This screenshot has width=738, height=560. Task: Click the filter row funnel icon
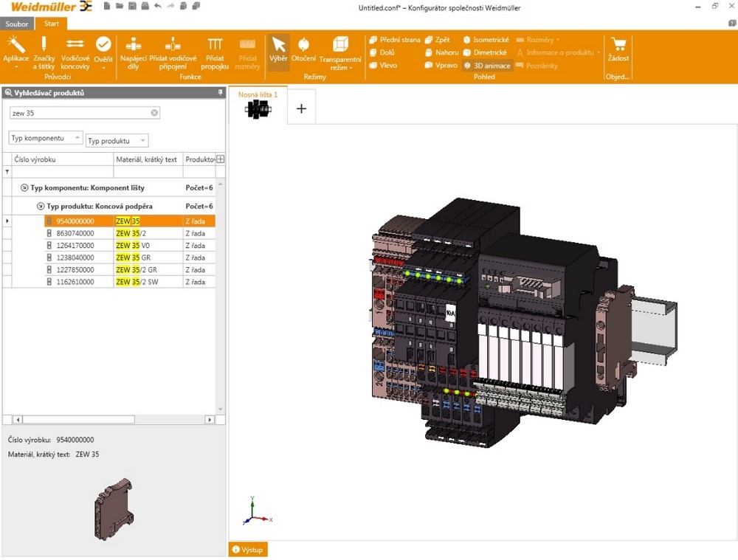(x=7, y=172)
